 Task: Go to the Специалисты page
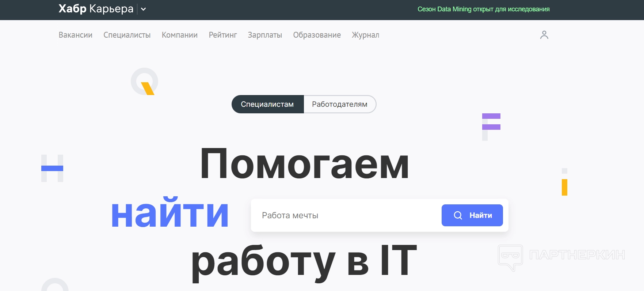coord(127,35)
